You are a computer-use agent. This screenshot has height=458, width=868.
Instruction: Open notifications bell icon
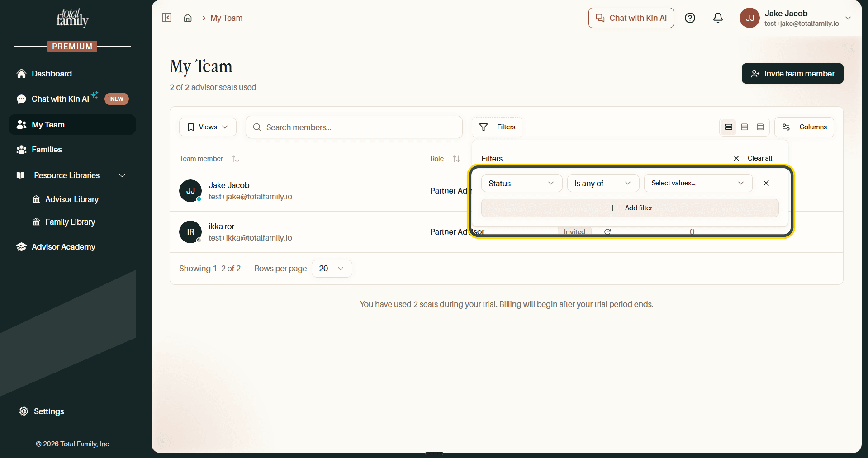click(718, 18)
